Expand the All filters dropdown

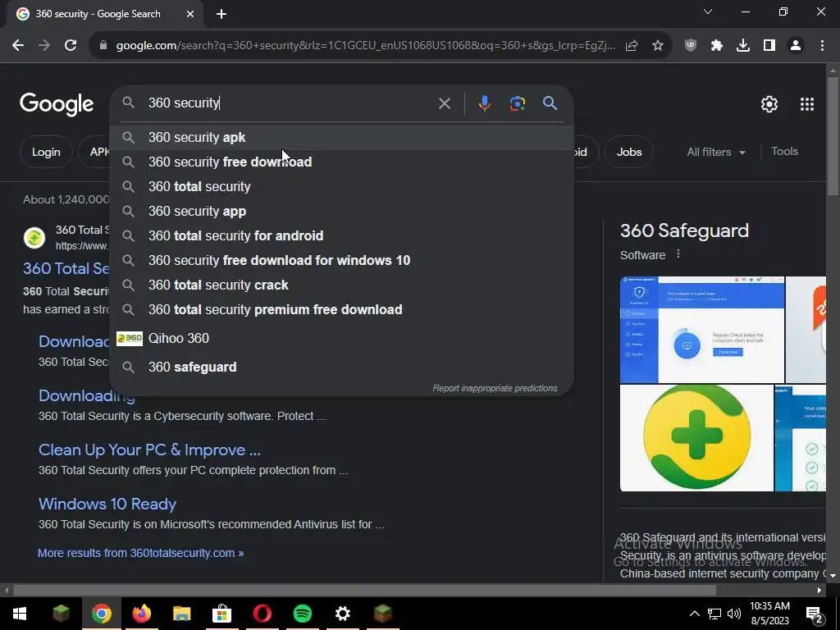(716, 152)
